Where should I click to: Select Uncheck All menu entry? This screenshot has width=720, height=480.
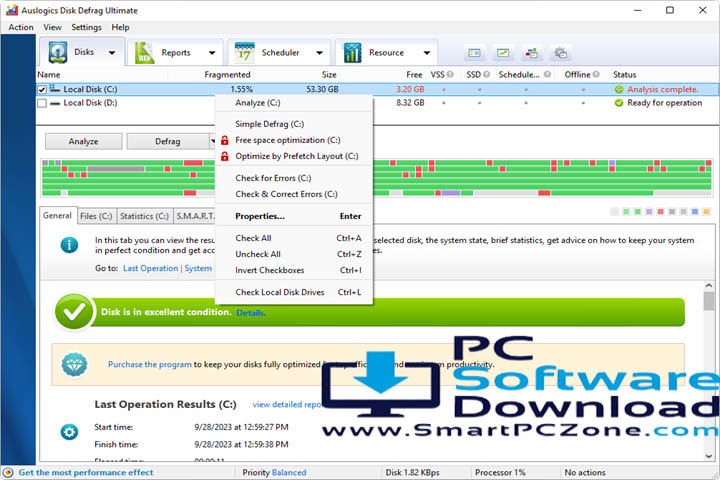point(294,254)
